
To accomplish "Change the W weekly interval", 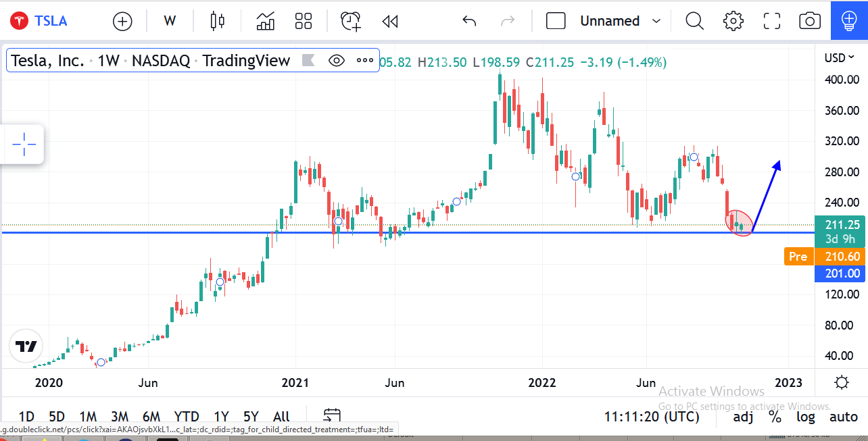I will (170, 21).
